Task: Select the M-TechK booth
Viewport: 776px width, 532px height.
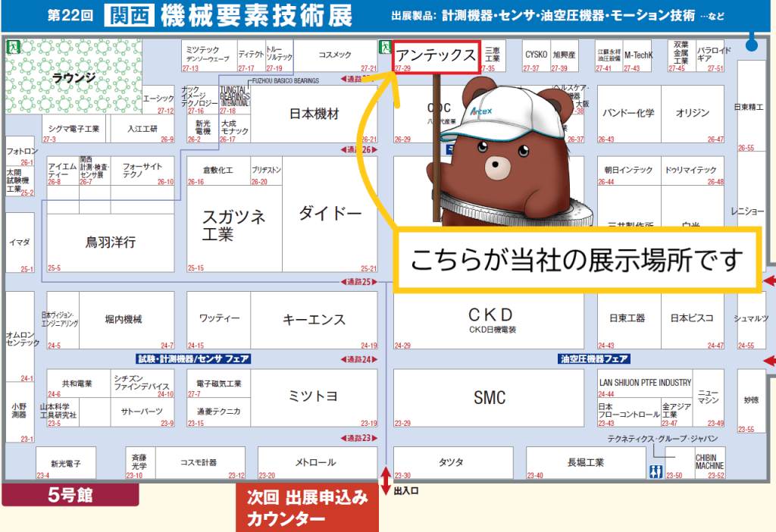Action: click(x=638, y=56)
